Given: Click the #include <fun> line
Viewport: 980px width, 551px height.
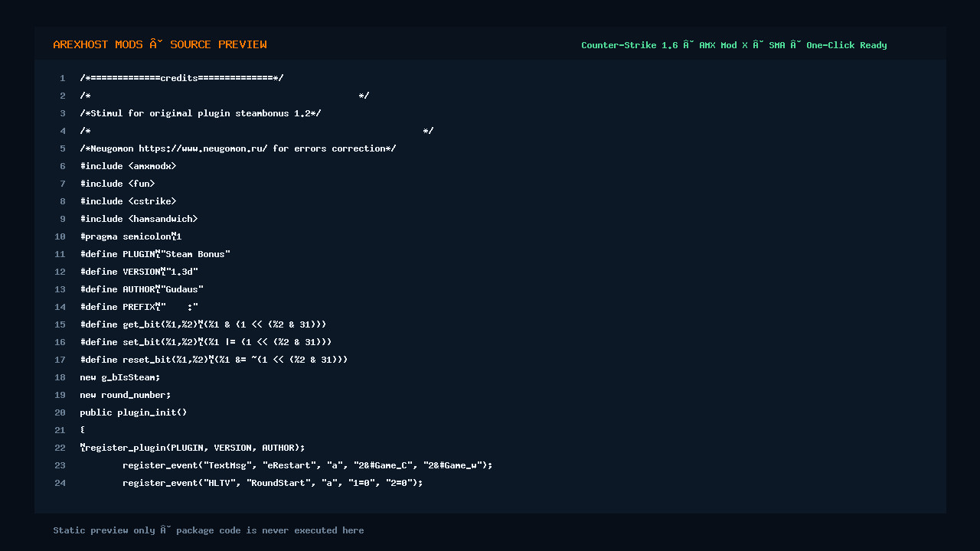Looking at the screenshot, I should coord(117,184).
